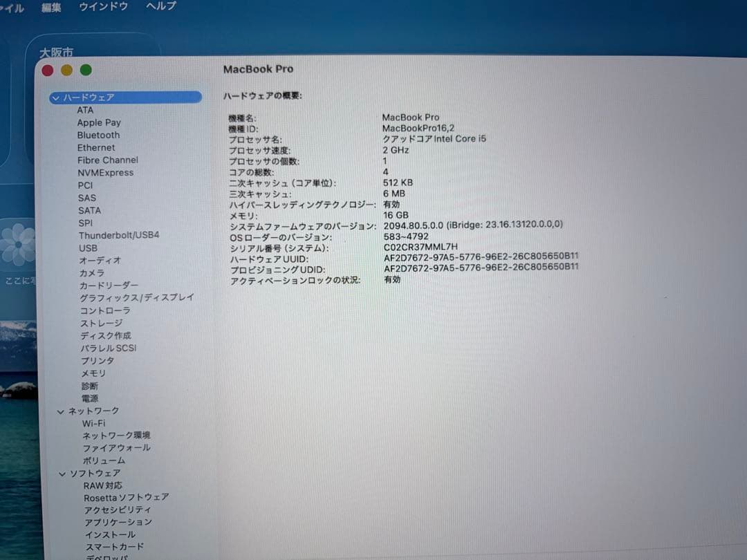Select Wi-Fi under ネットワーク
This screenshot has width=747, height=560.
[94, 423]
